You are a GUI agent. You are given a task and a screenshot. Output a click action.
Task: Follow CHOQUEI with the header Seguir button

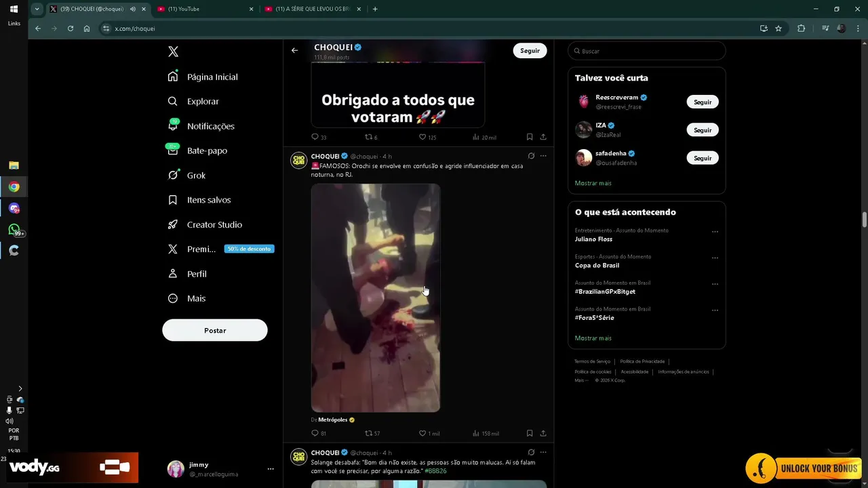[530, 51]
